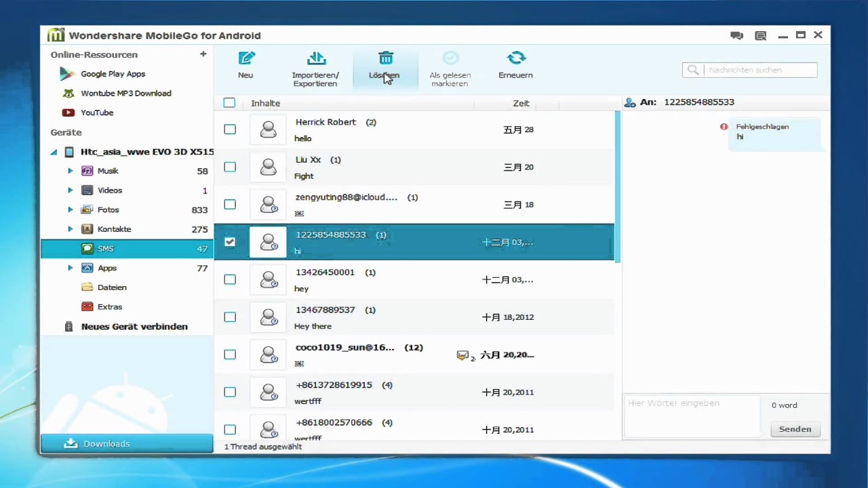Select Apps in device sidebar
The width and height of the screenshot is (868, 488).
pyautogui.click(x=127, y=268)
